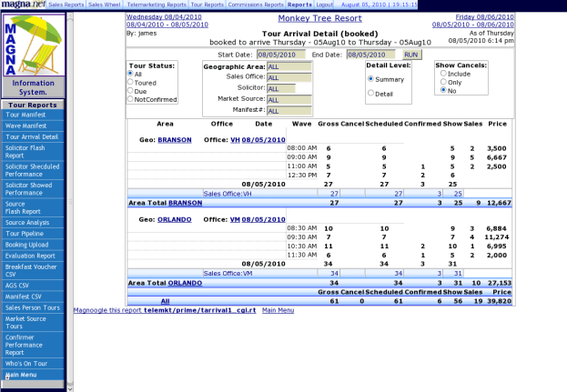This screenshot has width=567, height=392.
Task: Click the End Date field
Action: (371, 55)
